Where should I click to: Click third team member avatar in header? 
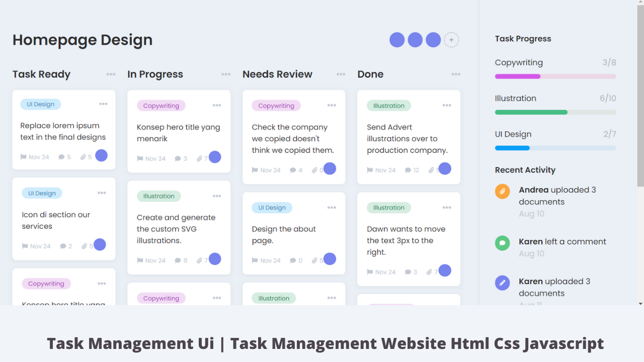(433, 40)
